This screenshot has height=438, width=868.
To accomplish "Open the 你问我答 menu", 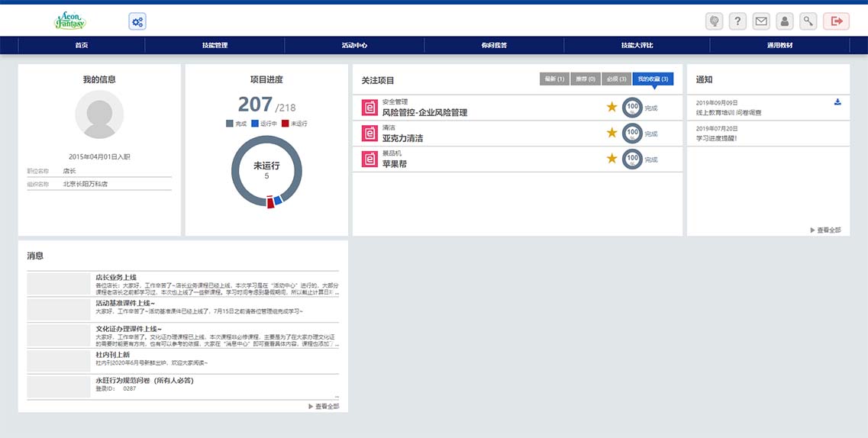I will pyautogui.click(x=494, y=45).
